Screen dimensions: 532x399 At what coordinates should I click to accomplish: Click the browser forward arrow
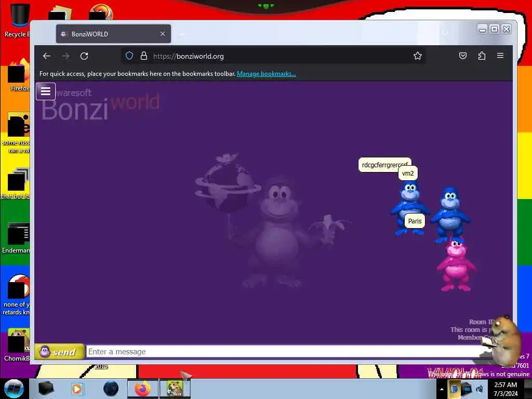(x=65, y=56)
